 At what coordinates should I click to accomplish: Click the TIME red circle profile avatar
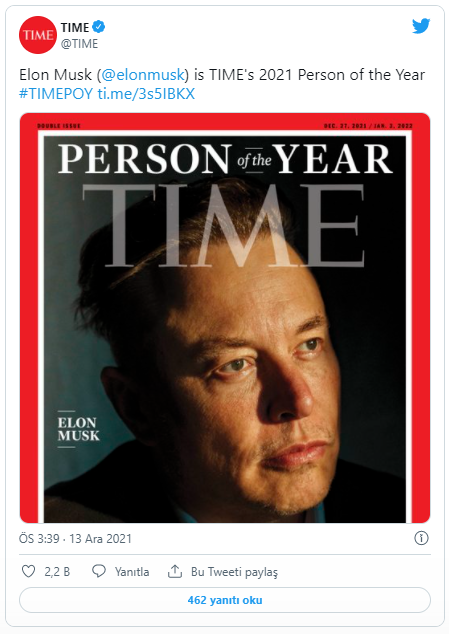click(38, 35)
